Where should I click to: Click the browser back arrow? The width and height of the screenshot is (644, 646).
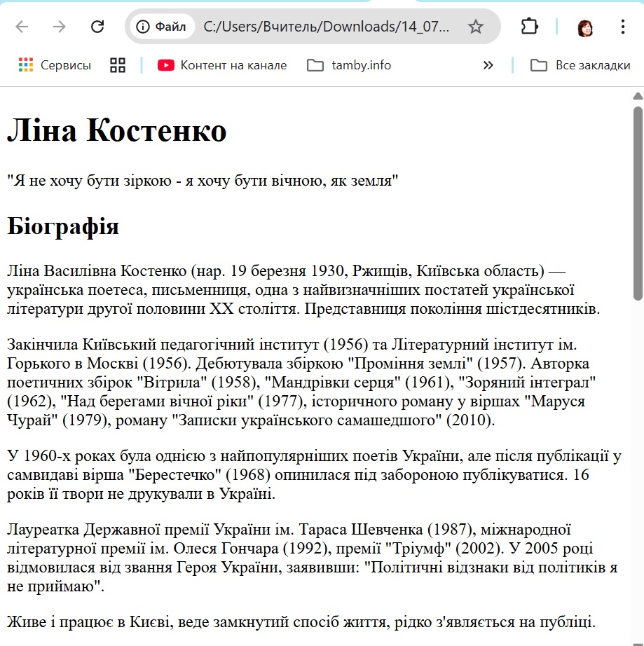22,27
